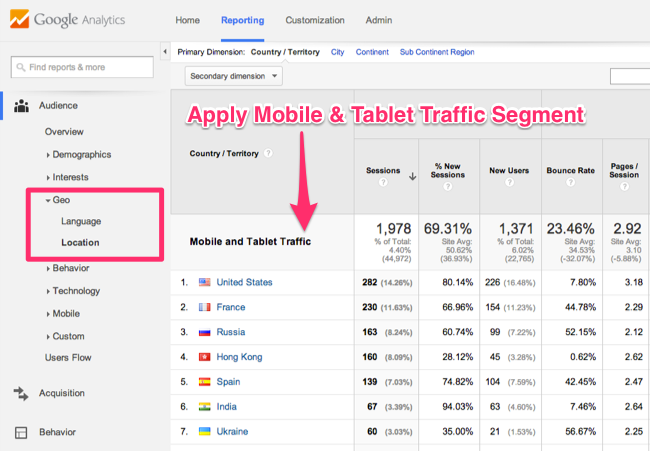Click the Mobile and Tablet Traffic segment row
The height and width of the screenshot is (451, 650).
click(x=250, y=242)
